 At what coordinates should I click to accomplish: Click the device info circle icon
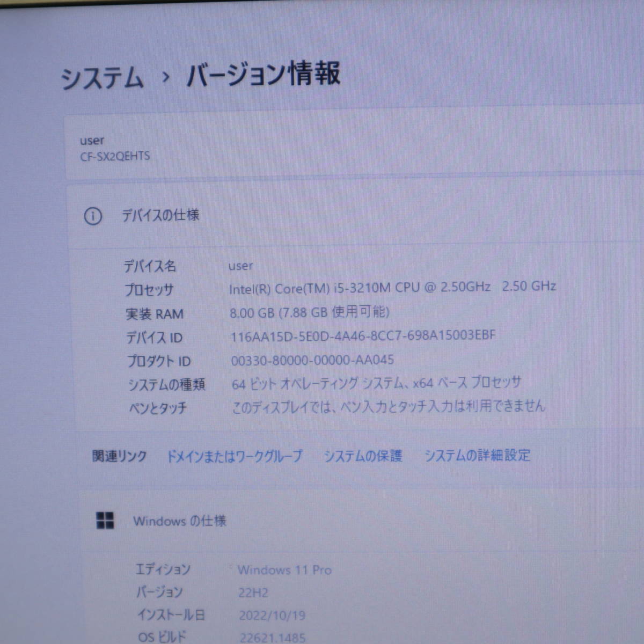coord(92,216)
